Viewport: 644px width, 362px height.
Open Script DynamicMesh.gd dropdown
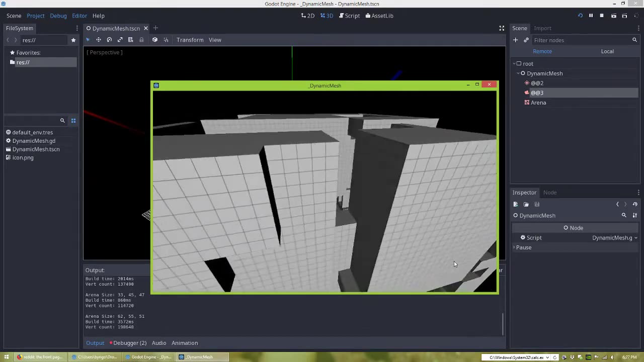(x=614, y=238)
